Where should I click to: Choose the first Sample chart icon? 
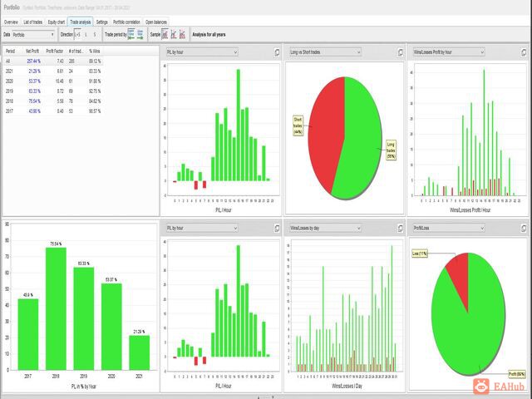(165, 34)
